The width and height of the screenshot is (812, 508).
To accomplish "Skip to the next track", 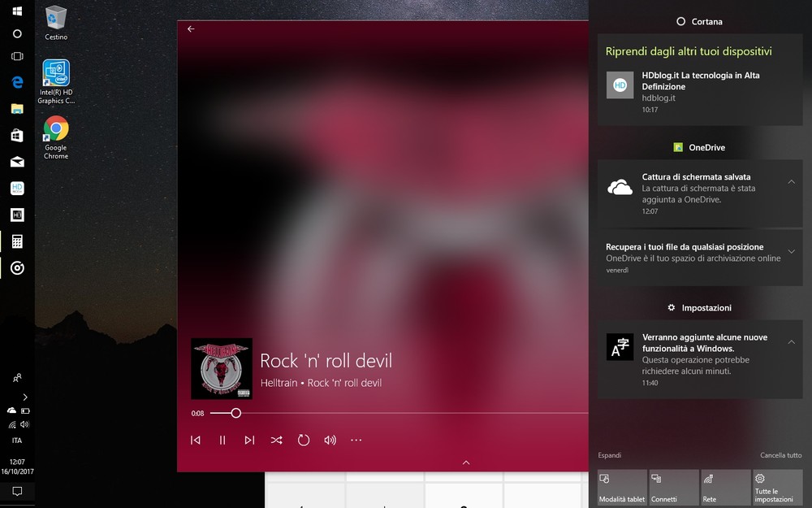I will pos(249,440).
